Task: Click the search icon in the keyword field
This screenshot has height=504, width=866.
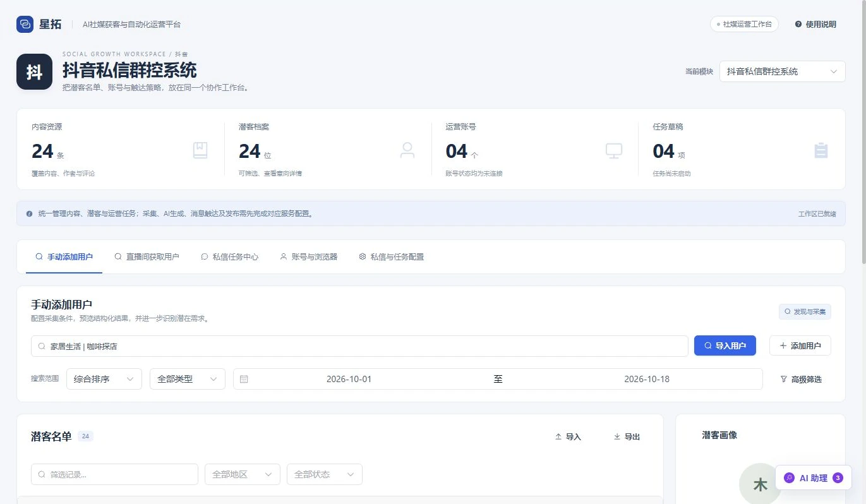Action: point(42,346)
